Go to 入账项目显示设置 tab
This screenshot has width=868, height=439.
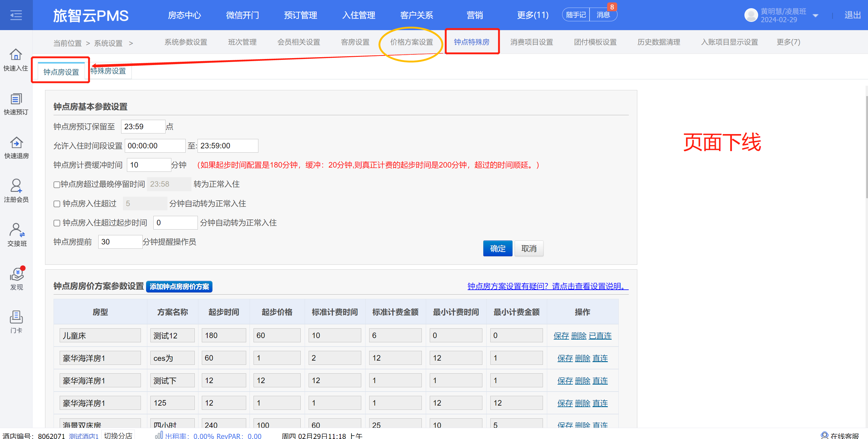point(730,42)
